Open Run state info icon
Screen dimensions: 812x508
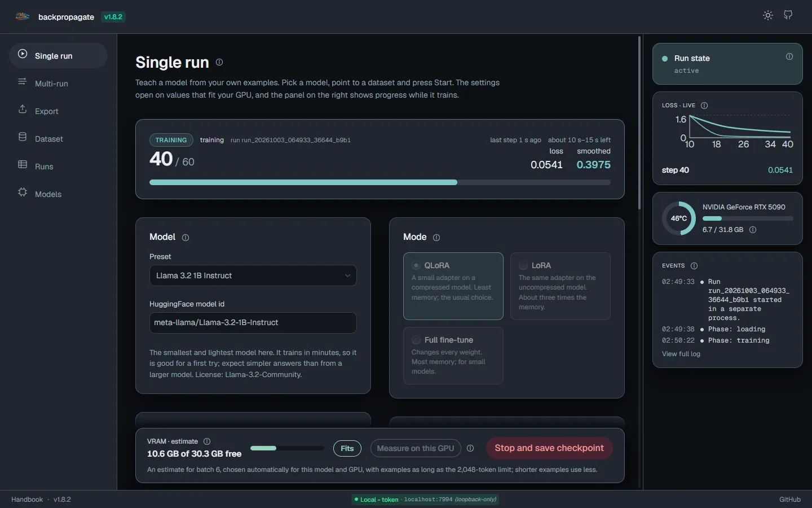789,56
